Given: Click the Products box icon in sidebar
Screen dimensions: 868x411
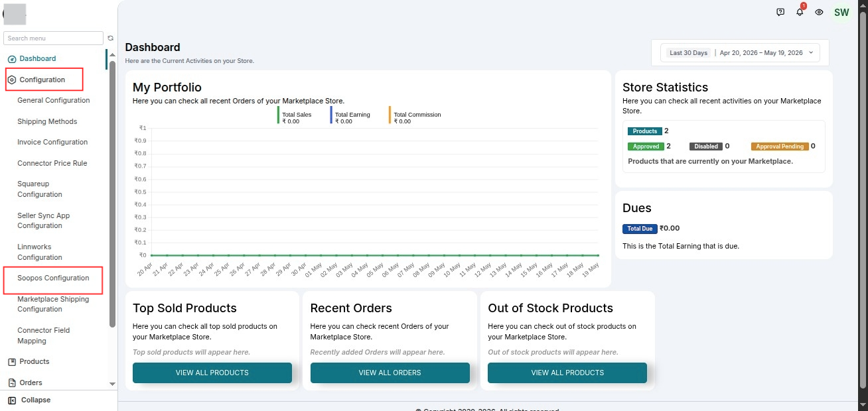Looking at the screenshot, I should [x=11, y=362].
